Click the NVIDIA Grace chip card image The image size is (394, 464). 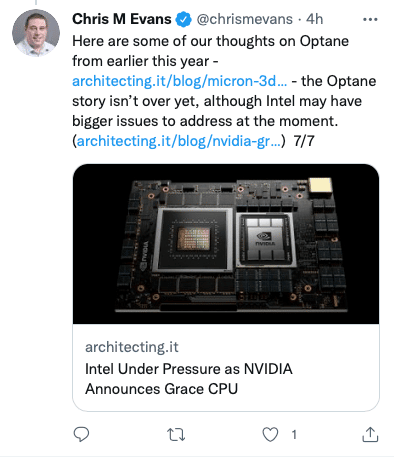pos(226,244)
